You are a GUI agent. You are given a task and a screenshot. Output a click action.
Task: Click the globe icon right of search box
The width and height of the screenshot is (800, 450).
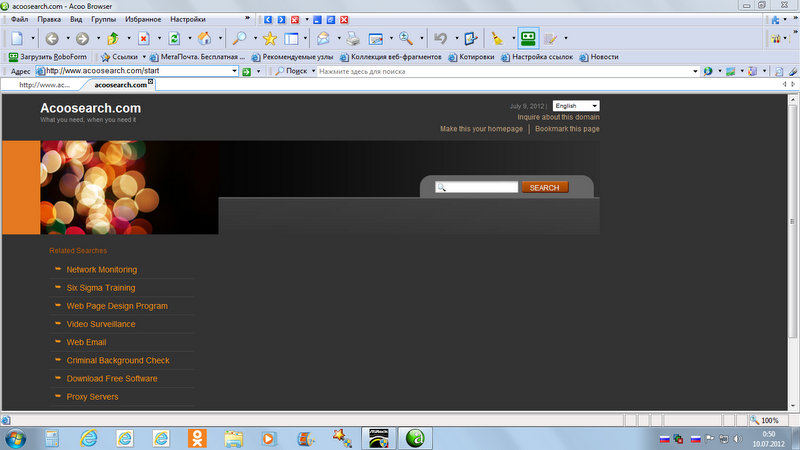click(x=708, y=71)
